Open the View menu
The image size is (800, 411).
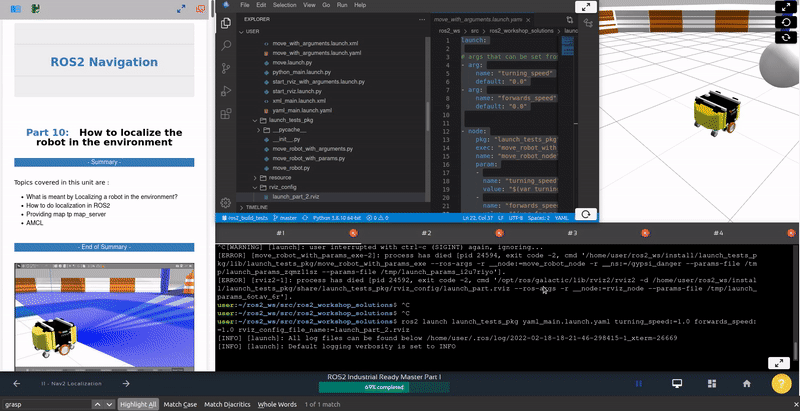(309, 5)
